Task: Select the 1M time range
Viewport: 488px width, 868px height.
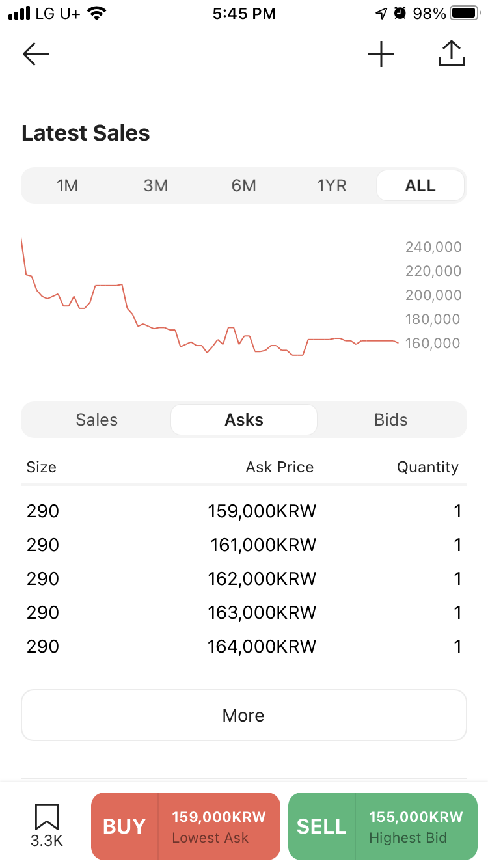Action: [67, 186]
